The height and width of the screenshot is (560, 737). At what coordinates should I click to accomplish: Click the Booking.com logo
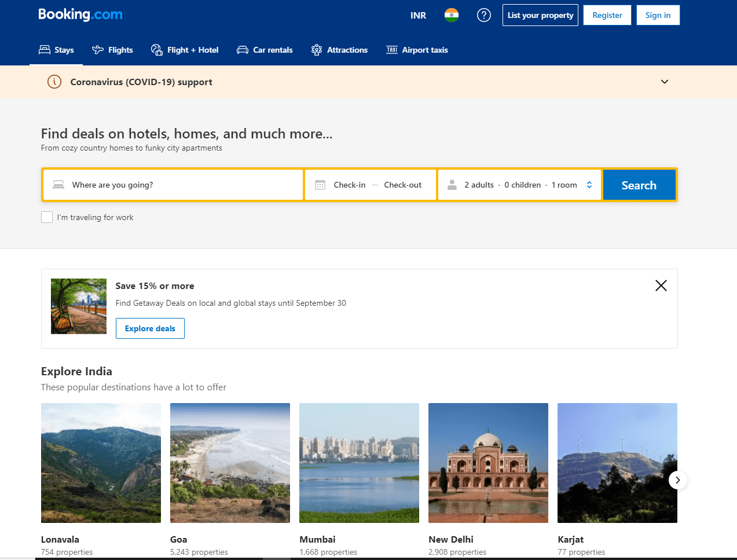pyautogui.click(x=80, y=14)
